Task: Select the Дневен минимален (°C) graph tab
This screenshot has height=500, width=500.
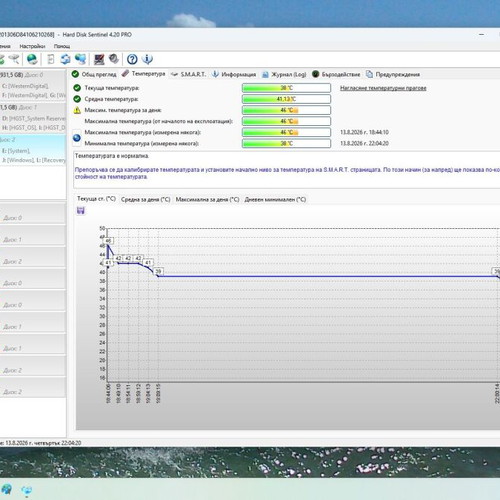Action: [275, 199]
